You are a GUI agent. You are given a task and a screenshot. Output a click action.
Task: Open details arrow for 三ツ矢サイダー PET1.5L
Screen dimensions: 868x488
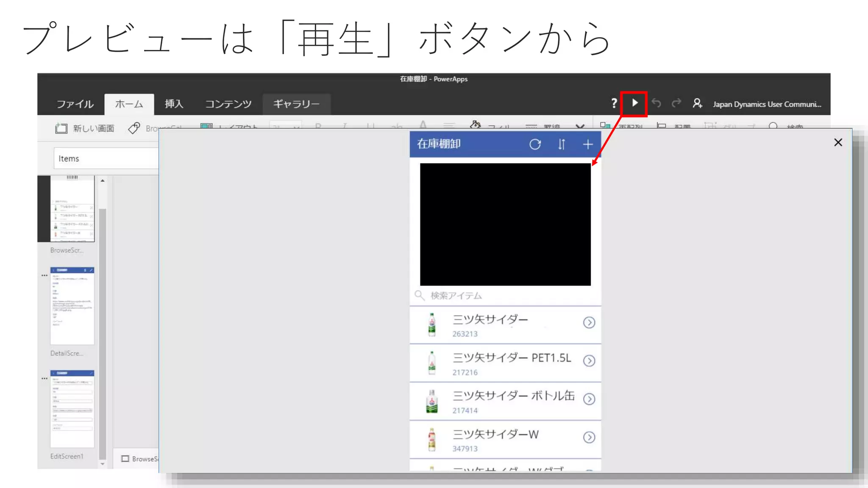coord(589,360)
